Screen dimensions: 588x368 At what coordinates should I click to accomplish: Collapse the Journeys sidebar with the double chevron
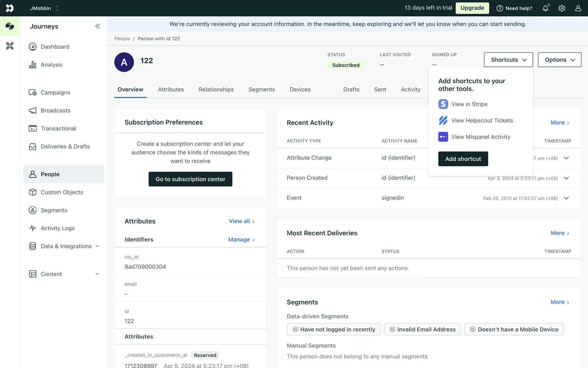click(97, 26)
